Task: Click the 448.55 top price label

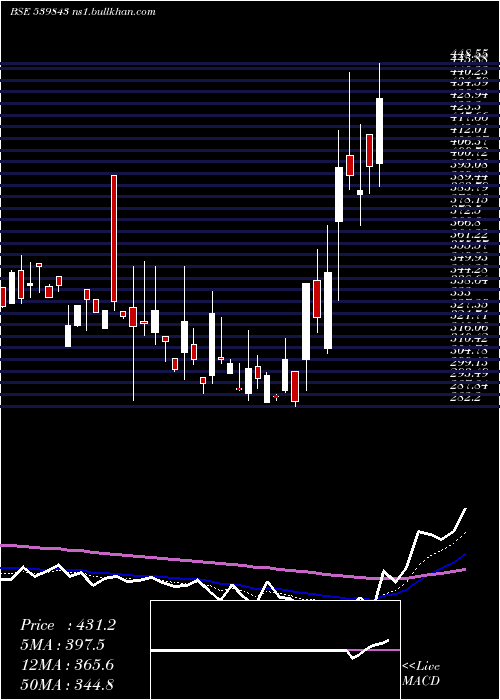Action: tap(469, 55)
